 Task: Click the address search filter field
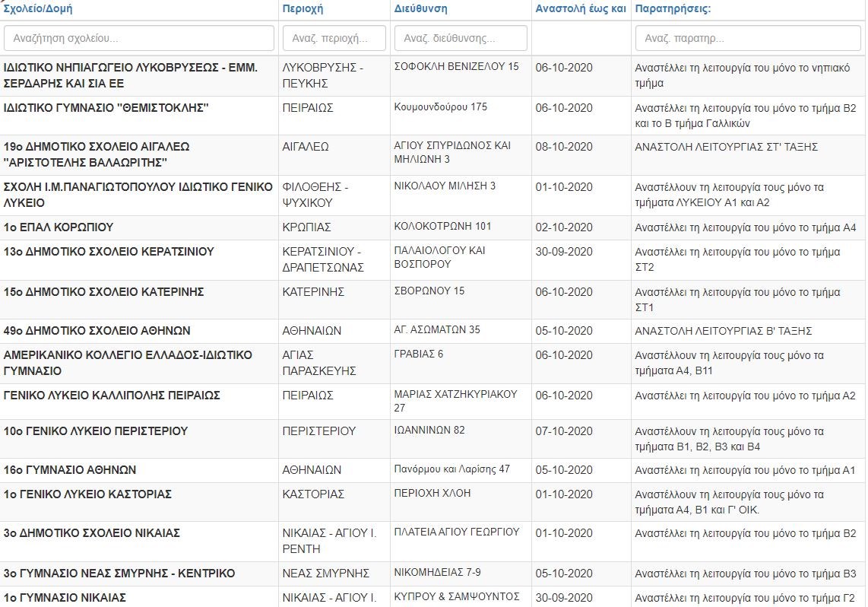(x=460, y=38)
